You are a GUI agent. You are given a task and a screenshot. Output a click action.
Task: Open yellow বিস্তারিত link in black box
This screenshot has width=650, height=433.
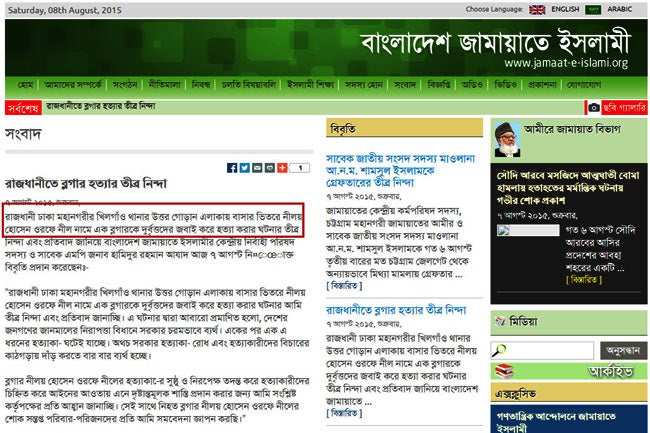(x=584, y=280)
